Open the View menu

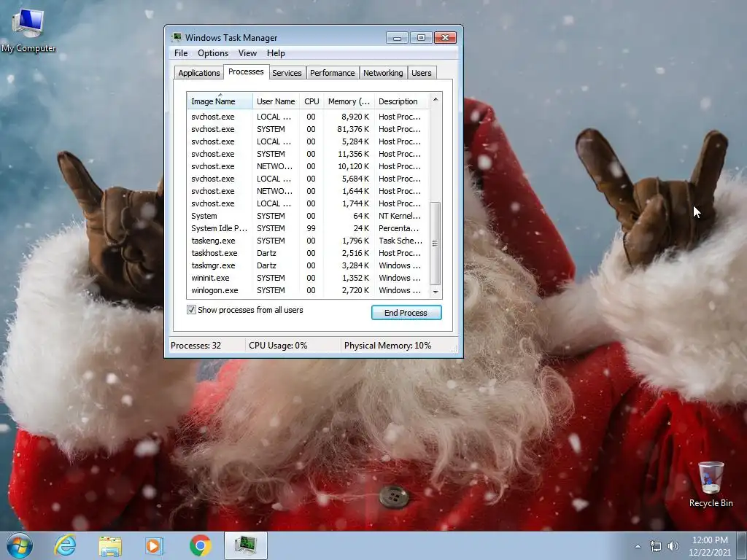pos(247,53)
